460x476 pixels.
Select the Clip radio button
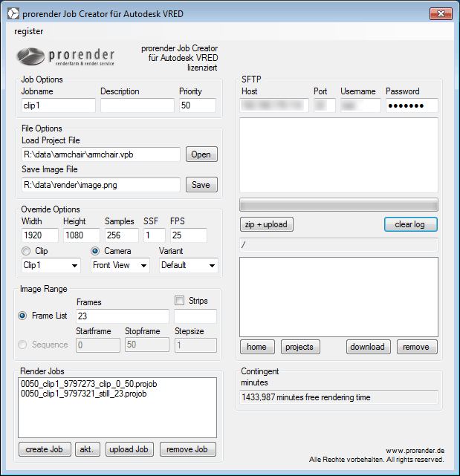[x=26, y=251]
